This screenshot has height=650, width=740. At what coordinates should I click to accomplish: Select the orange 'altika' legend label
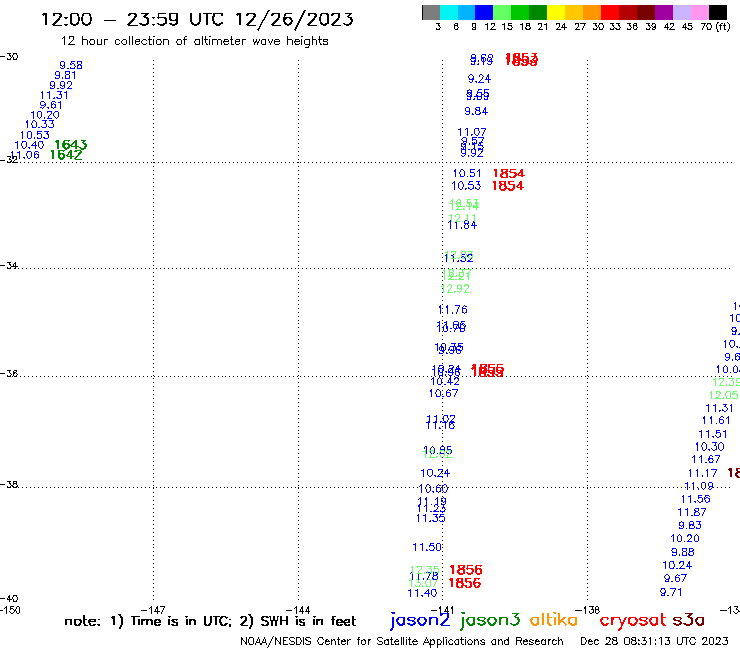coord(554,620)
